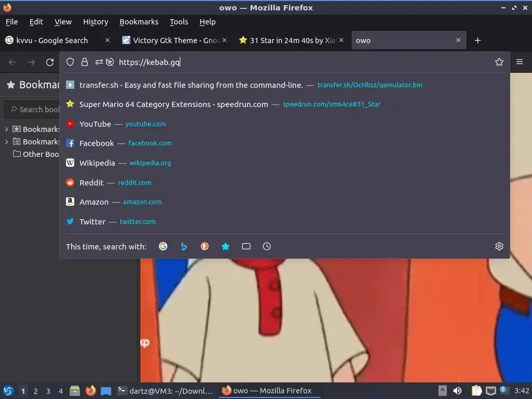Open the sidebar Bookmarks header switcher
Screen dimensions: 532x399
[x=33, y=85]
